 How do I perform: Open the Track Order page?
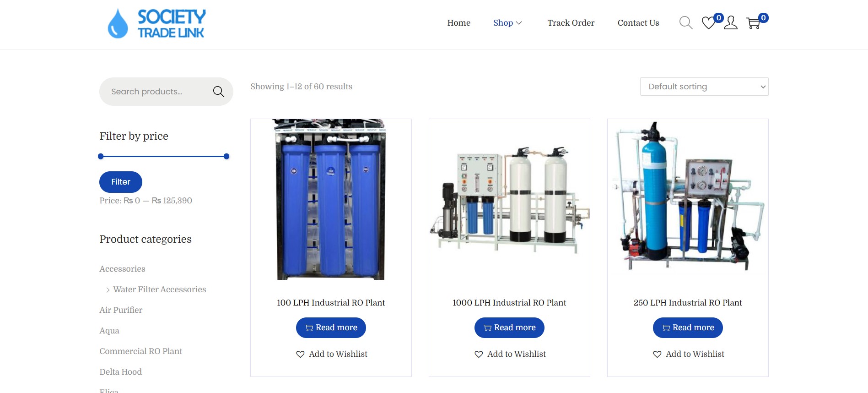click(571, 23)
